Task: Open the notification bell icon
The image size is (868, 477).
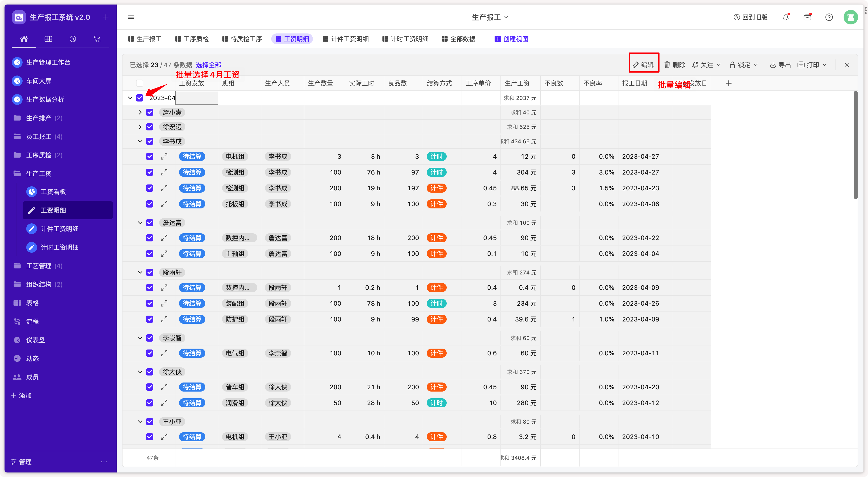Action: [x=786, y=17]
